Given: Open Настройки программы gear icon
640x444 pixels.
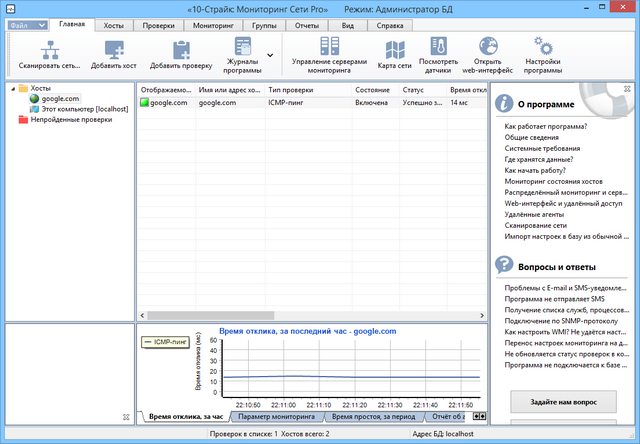Looking at the screenshot, I should point(542,46).
